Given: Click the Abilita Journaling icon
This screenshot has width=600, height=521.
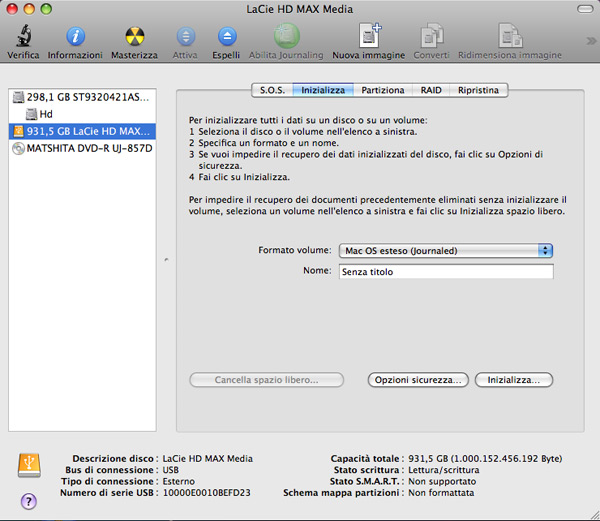Looking at the screenshot, I should 287,36.
